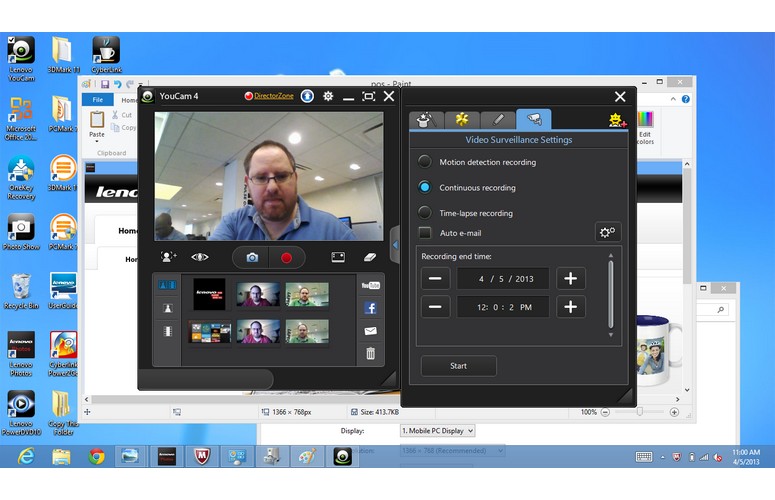Click the eraser clear-effects icon

[370, 257]
